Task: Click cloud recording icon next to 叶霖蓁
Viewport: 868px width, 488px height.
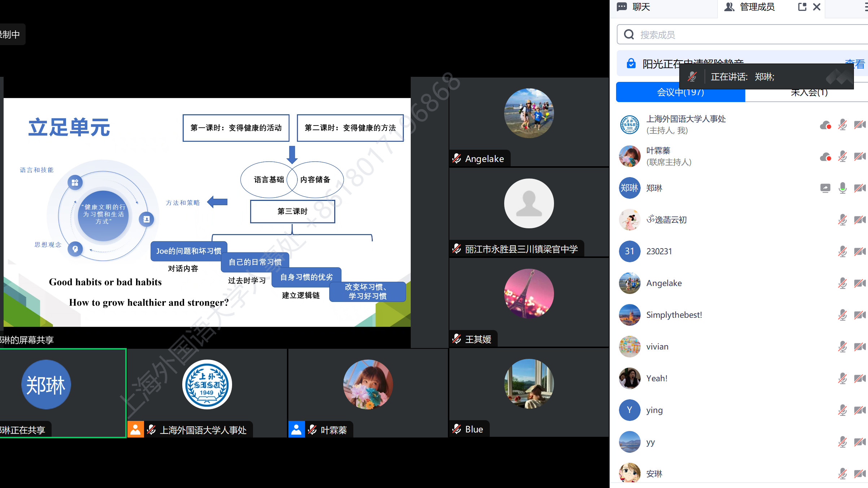Action: tap(825, 157)
